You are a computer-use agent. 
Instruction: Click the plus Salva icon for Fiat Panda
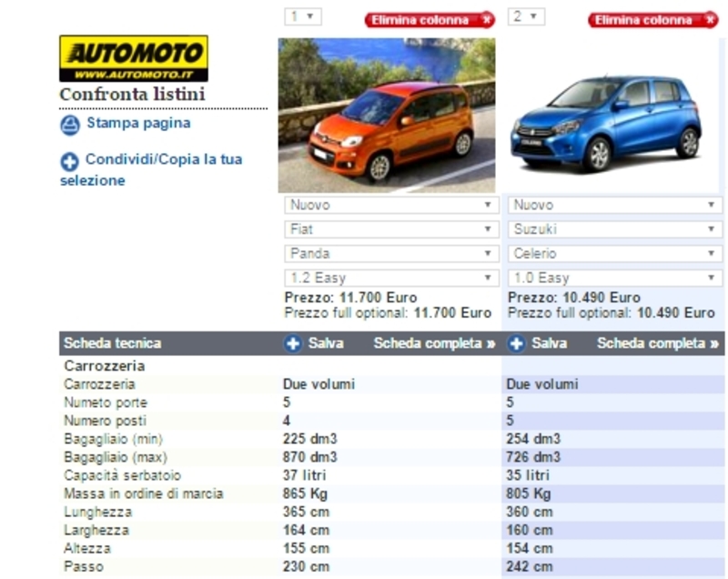pos(293,343)
